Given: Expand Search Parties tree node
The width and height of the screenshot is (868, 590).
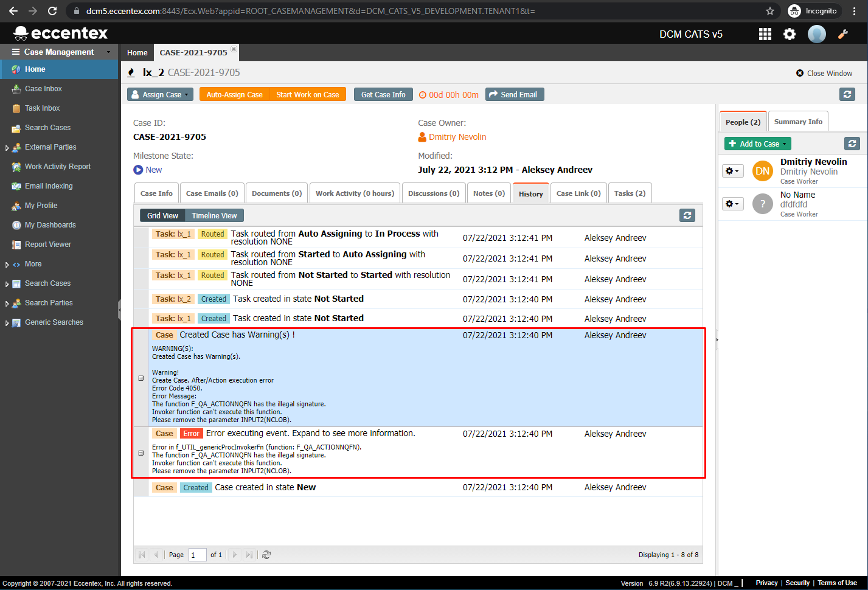Looking at the screenshot, I should [7, 304].
